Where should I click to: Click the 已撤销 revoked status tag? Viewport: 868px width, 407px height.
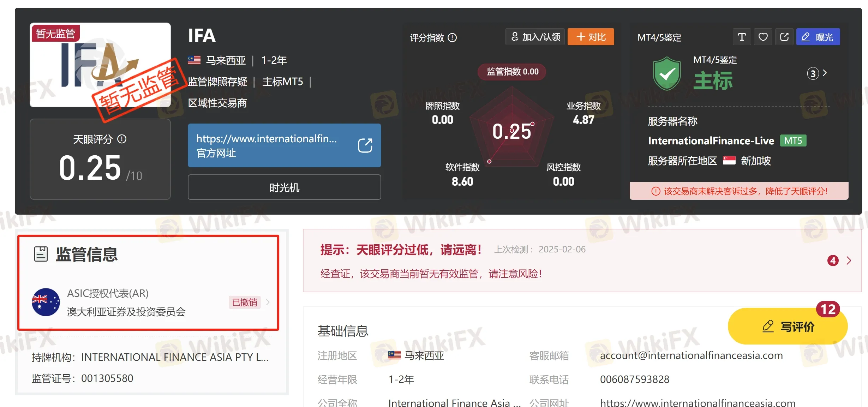click(x=244, y=303)
